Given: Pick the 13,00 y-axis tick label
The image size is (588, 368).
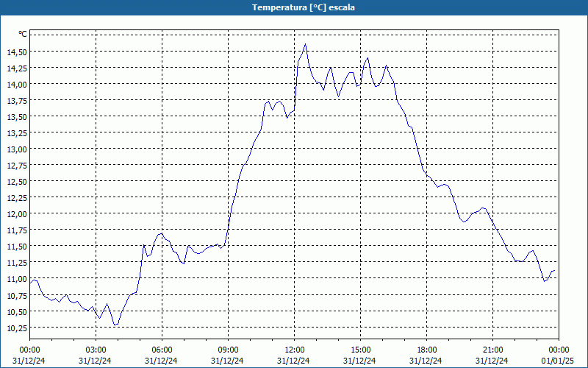Looking at the screenshot, I should pos(17,149).
